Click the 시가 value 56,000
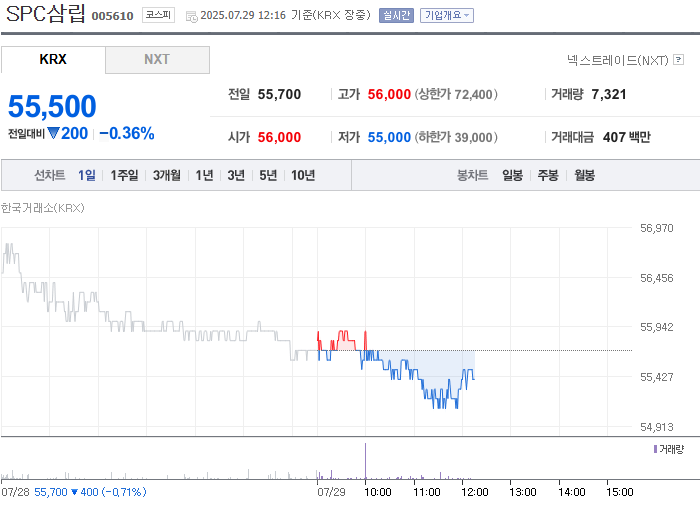 click(279, 137)
